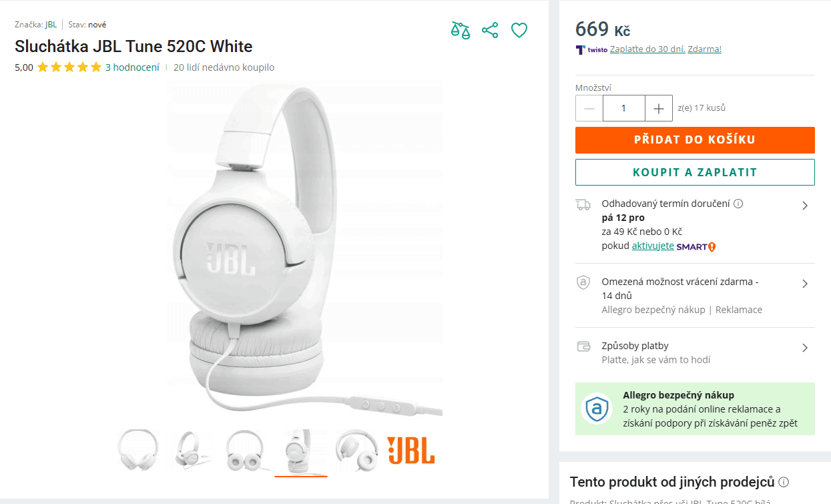The image size is (831, 504).
Task: Expand the delivery estimate details
Action: 805,205
